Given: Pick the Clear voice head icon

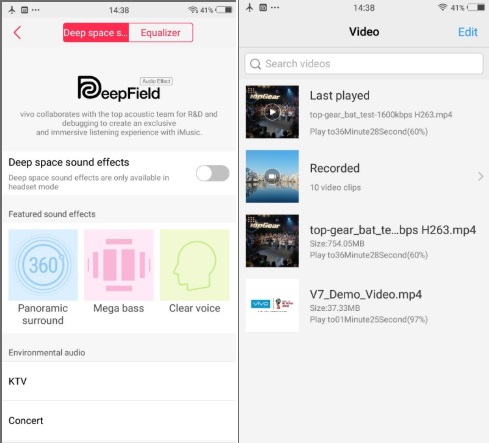Looking at the screenshot, I should coord(195,265).
